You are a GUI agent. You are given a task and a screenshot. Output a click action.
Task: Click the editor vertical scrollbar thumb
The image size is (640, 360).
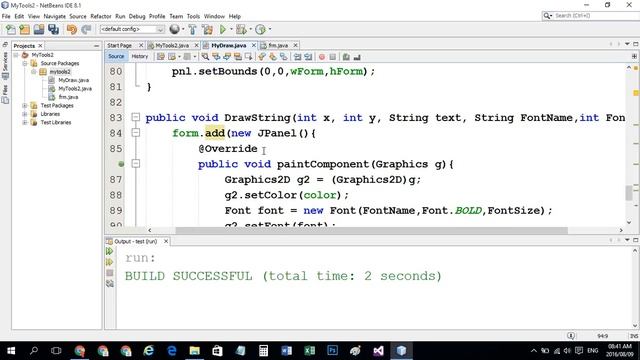(629, 192)
